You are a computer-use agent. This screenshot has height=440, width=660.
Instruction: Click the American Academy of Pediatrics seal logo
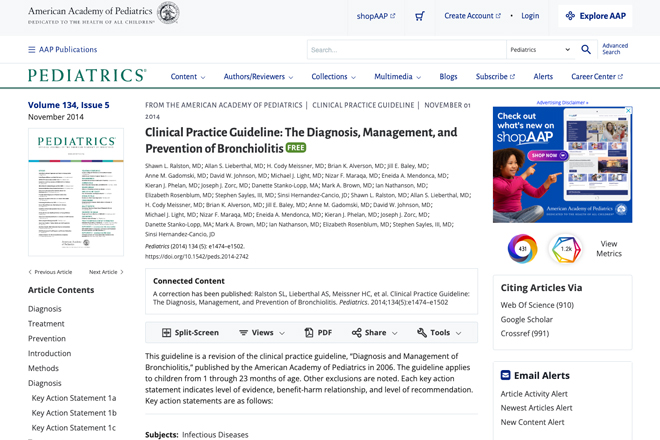[168, 13]
